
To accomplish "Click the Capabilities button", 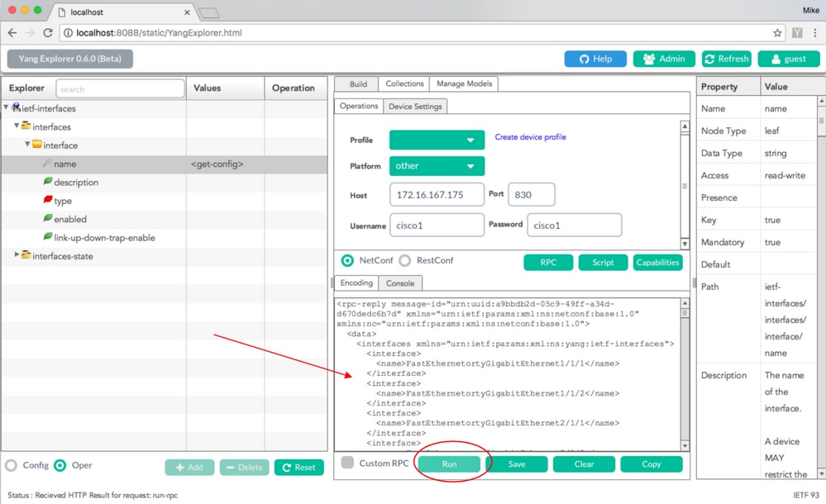I will tap(657, 262).
